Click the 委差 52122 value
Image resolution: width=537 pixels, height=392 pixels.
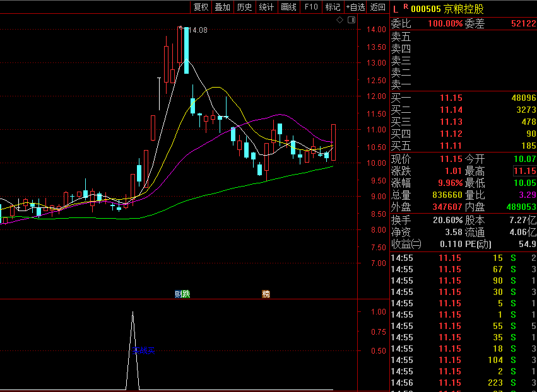523,23
